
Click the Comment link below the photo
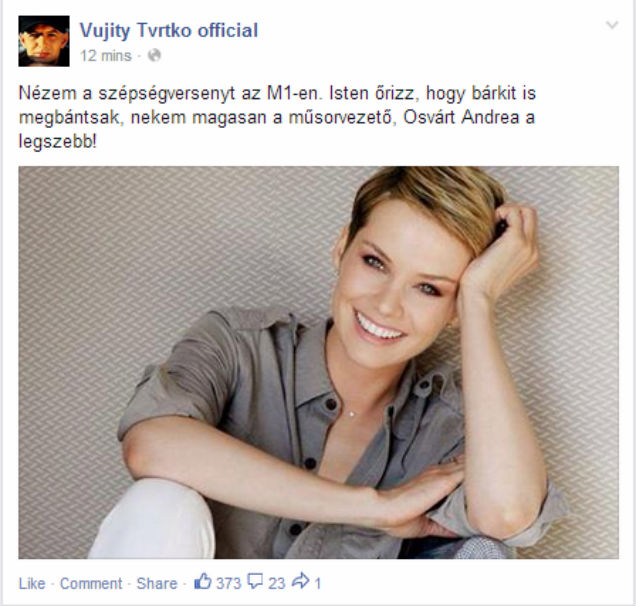pos(91,583)
